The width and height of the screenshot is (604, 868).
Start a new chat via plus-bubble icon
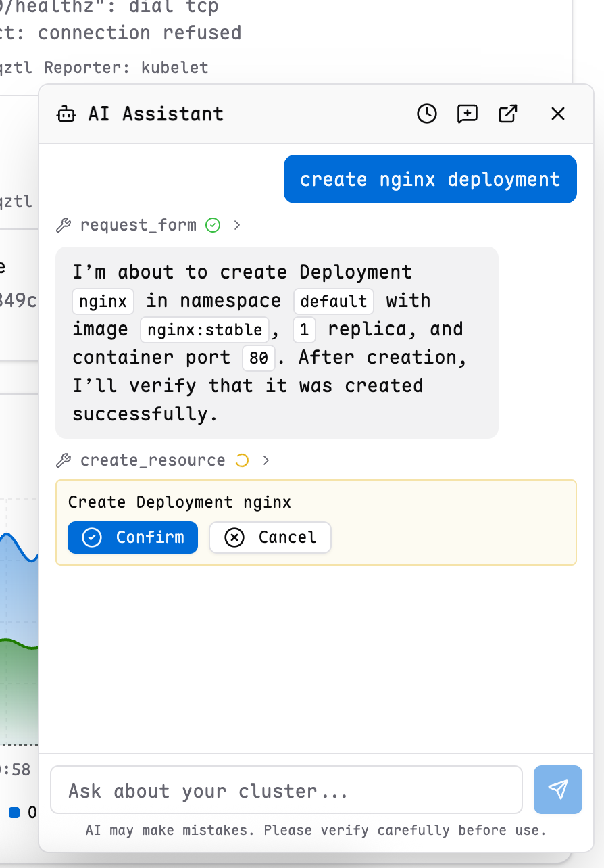click(467, 114)
